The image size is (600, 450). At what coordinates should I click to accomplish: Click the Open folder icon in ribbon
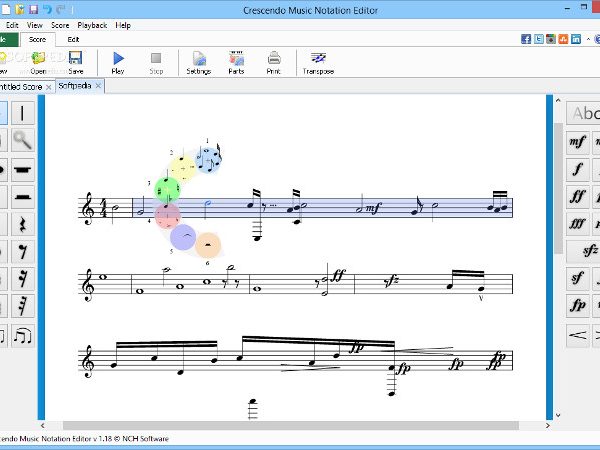(x=38, y=62)
